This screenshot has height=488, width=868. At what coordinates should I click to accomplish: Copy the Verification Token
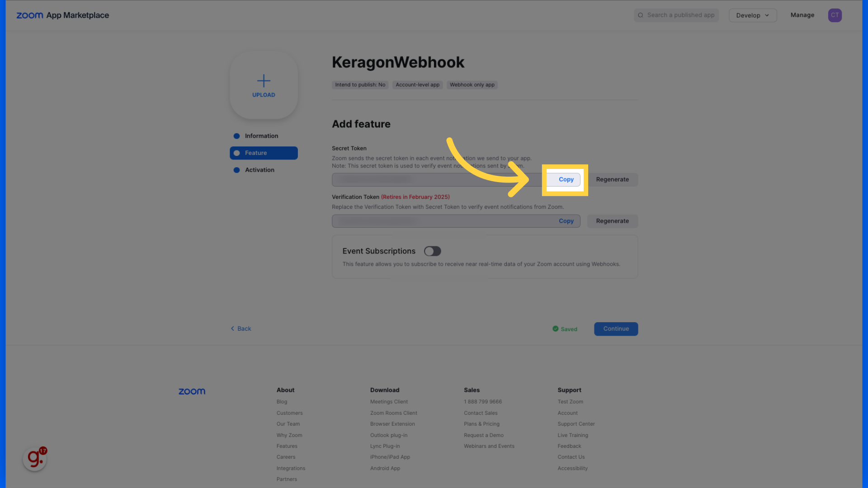566,221
